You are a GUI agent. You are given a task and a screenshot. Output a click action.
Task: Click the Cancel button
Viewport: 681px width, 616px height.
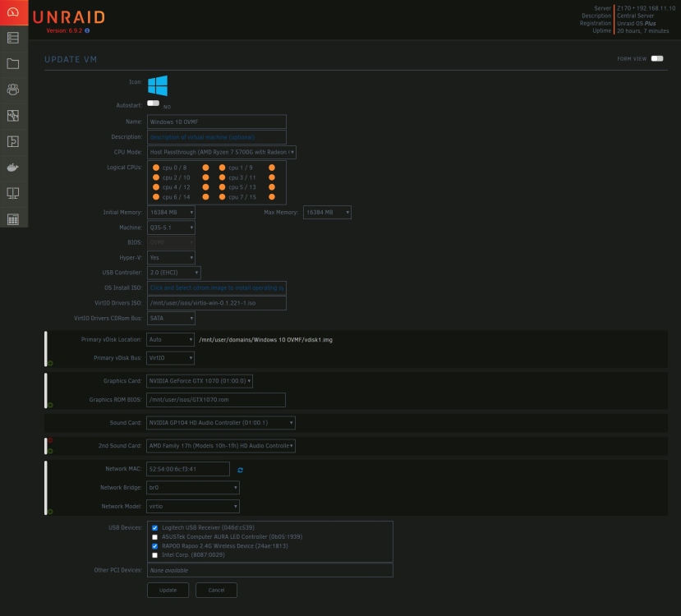coord(216,591)
